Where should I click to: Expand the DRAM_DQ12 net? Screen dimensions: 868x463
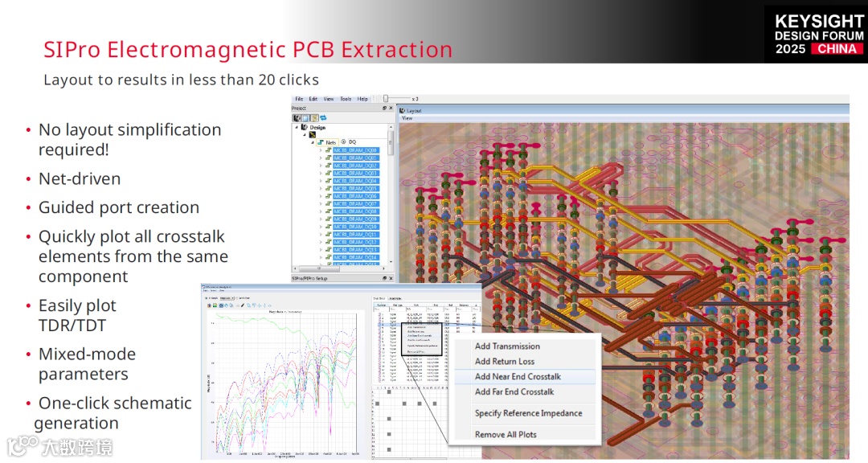[321, 242]
